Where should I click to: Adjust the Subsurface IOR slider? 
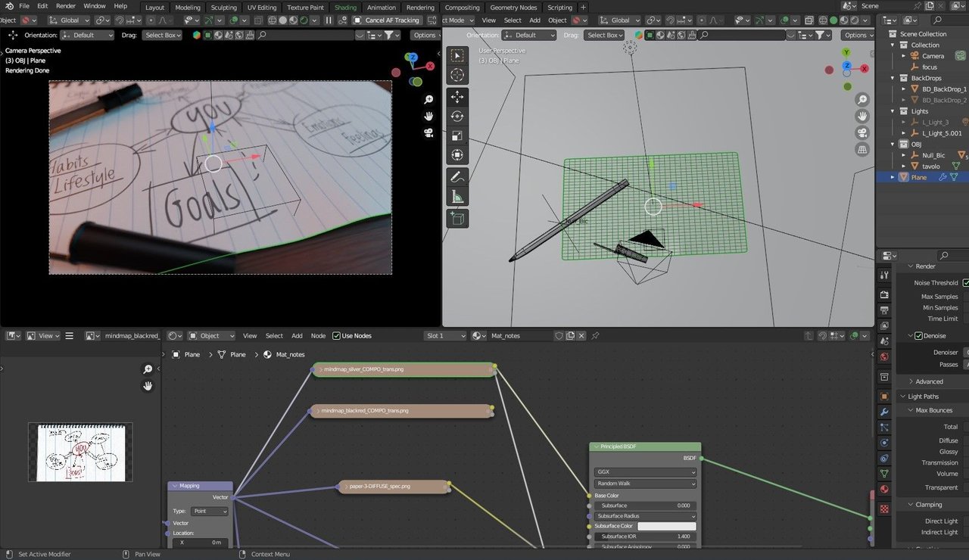click(645, 536)
